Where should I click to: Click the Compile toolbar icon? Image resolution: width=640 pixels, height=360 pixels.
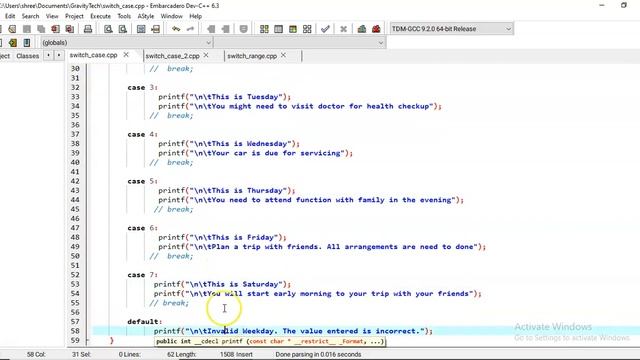click(x=264, y=29)
